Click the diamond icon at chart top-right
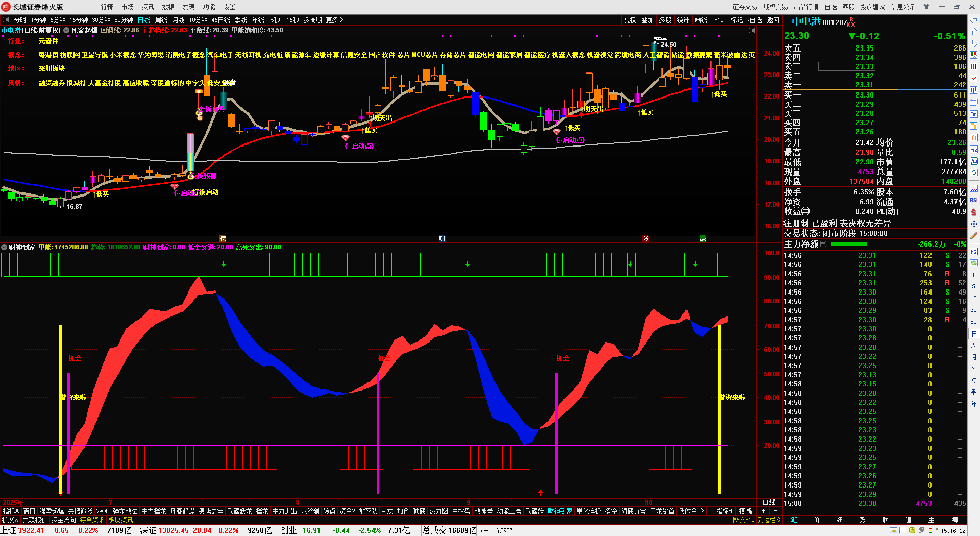 point(742,31)
